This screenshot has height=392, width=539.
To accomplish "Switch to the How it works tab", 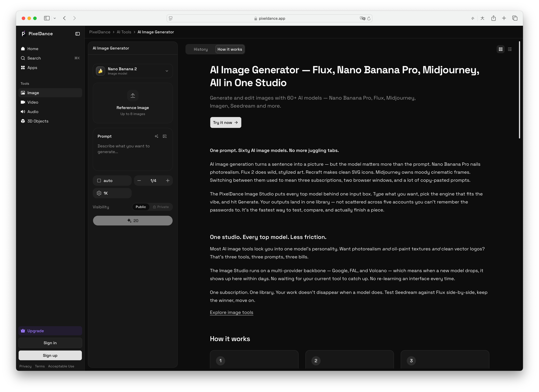I will click(x=230, y=49).
